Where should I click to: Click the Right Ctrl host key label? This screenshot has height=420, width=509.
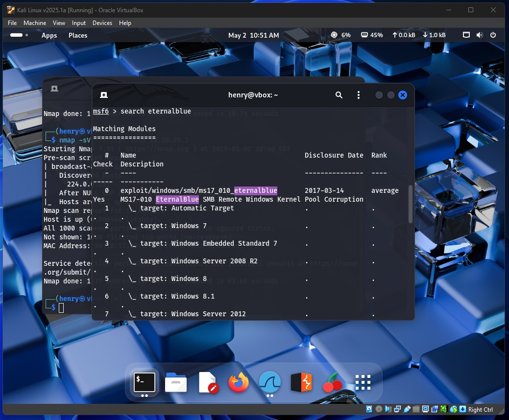point(481,409)
